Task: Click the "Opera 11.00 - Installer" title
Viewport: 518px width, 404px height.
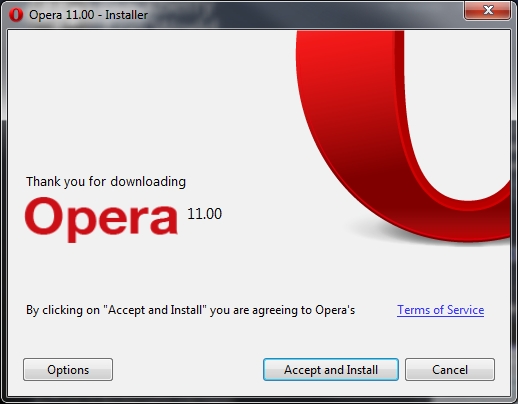Action: click(88, 15)
